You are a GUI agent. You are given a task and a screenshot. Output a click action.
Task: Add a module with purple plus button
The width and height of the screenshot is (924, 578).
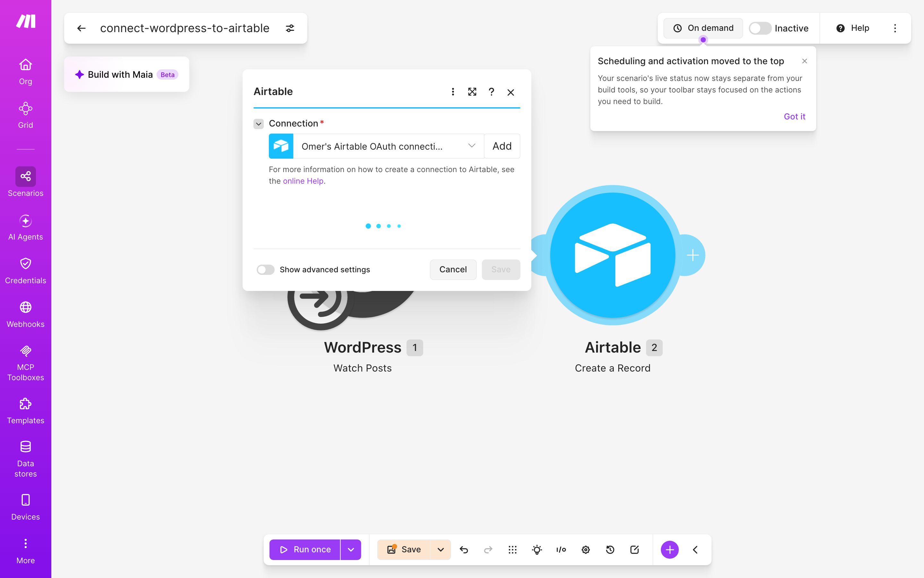pyautogui.click(x=670, y=550)
